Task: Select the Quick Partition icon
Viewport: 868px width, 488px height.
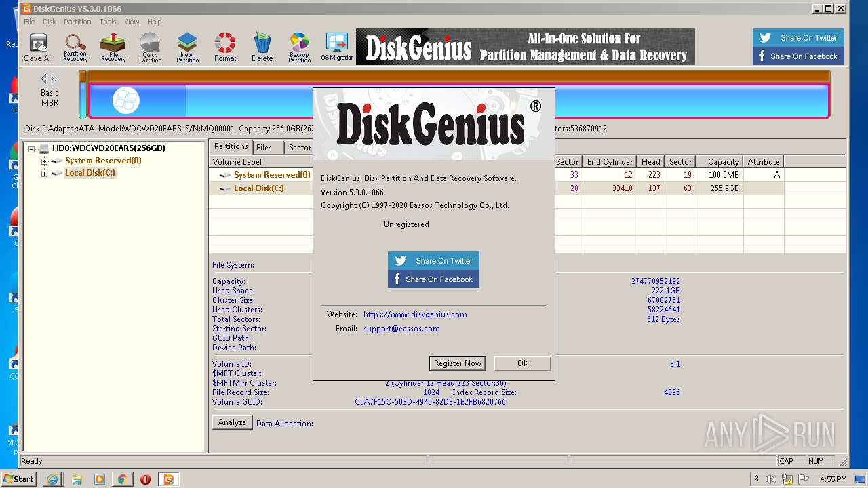Action: (x=150, y=47)
